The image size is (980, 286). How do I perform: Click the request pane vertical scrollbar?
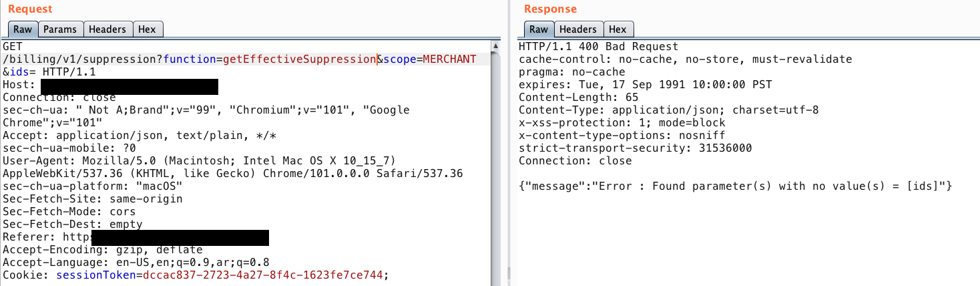click(495, 167)
